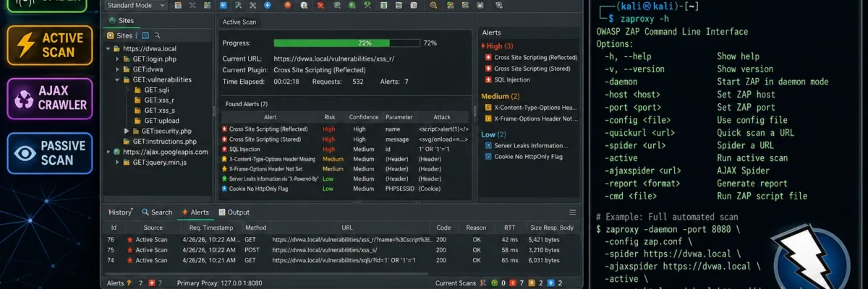Select SQL Injection row in Found Alerts table

pyautogui.click(x=346, y=149)
